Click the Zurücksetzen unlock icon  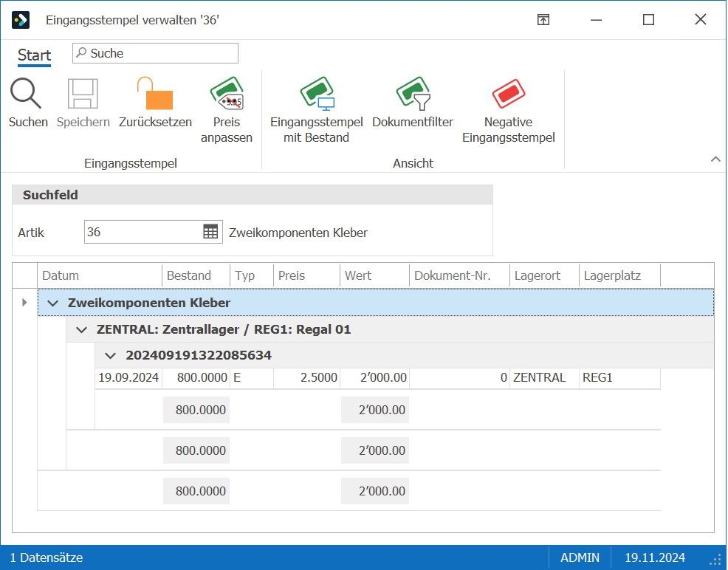[155, 94]
